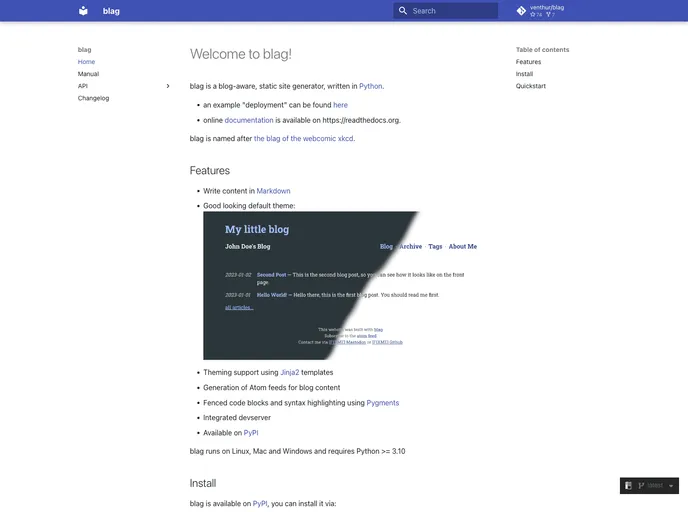Open the online documentation link

[249, 120]
